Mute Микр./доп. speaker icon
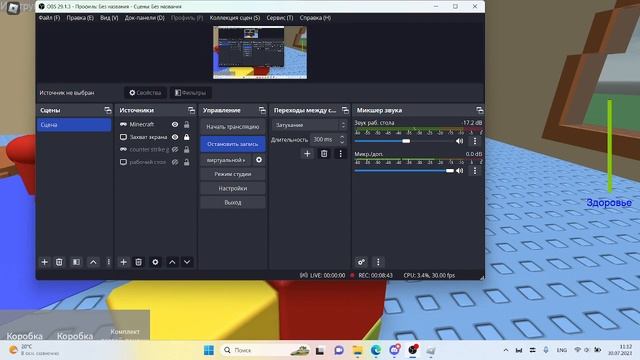 coord(460,171)
